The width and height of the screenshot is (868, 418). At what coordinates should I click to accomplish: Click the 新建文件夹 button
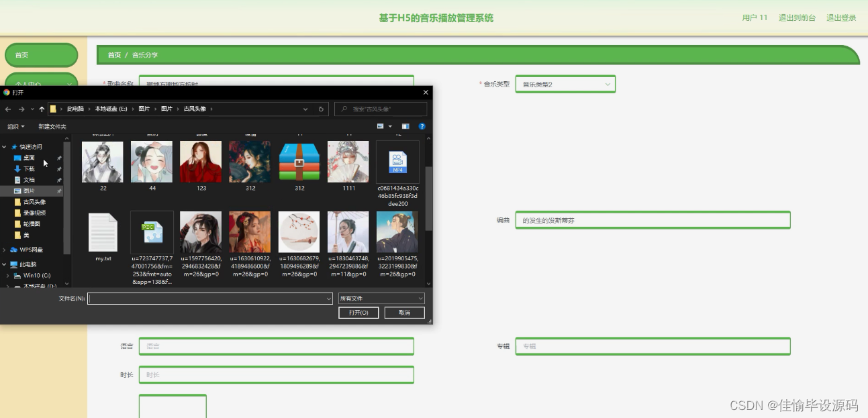pyautogui.click(x=52, y=125)
